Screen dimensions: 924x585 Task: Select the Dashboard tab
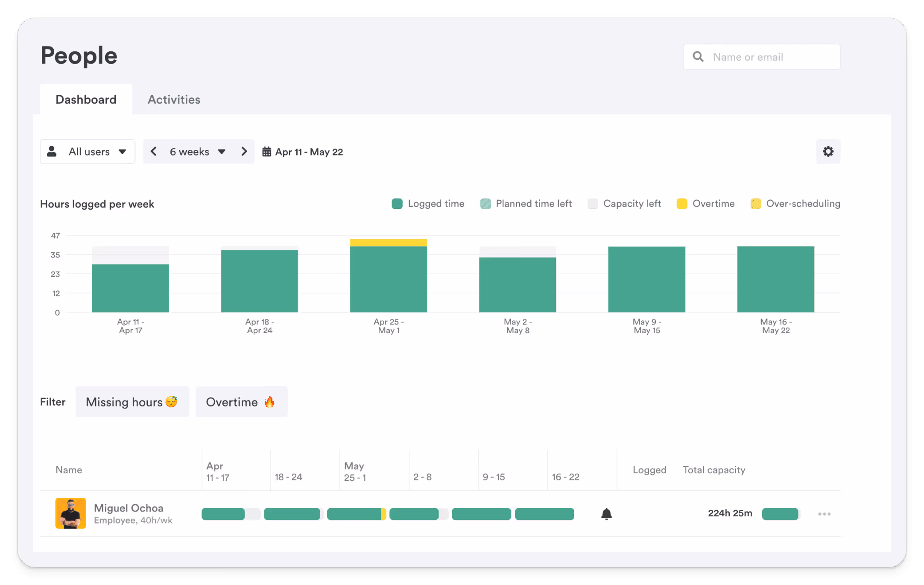pyautogui.click(x=85, y=99)
